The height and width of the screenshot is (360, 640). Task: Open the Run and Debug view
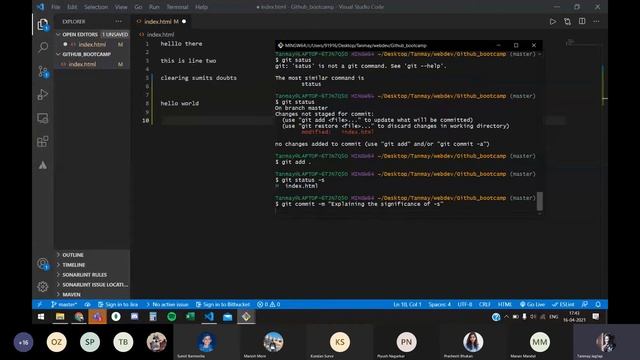[42, 95]
